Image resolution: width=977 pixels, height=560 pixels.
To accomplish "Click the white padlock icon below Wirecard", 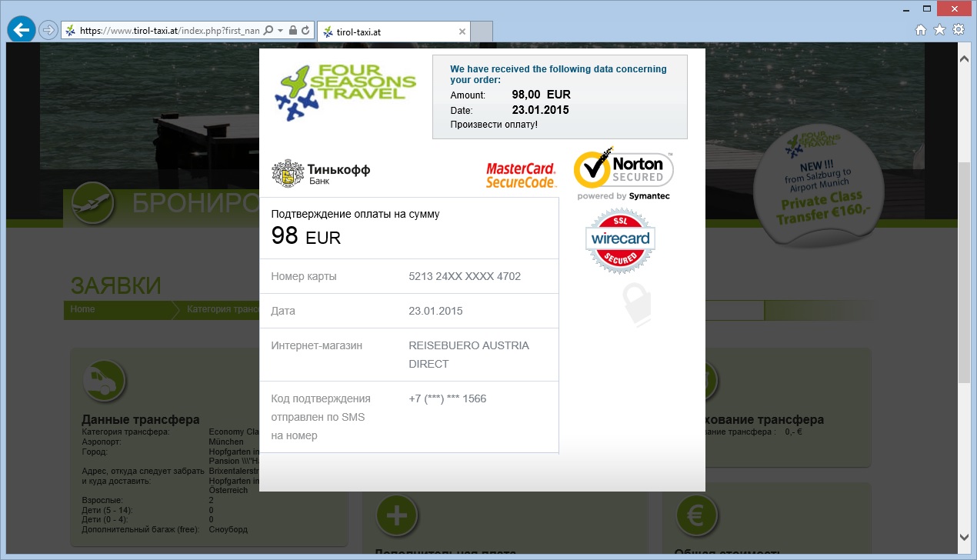I will tap(637, 305).
